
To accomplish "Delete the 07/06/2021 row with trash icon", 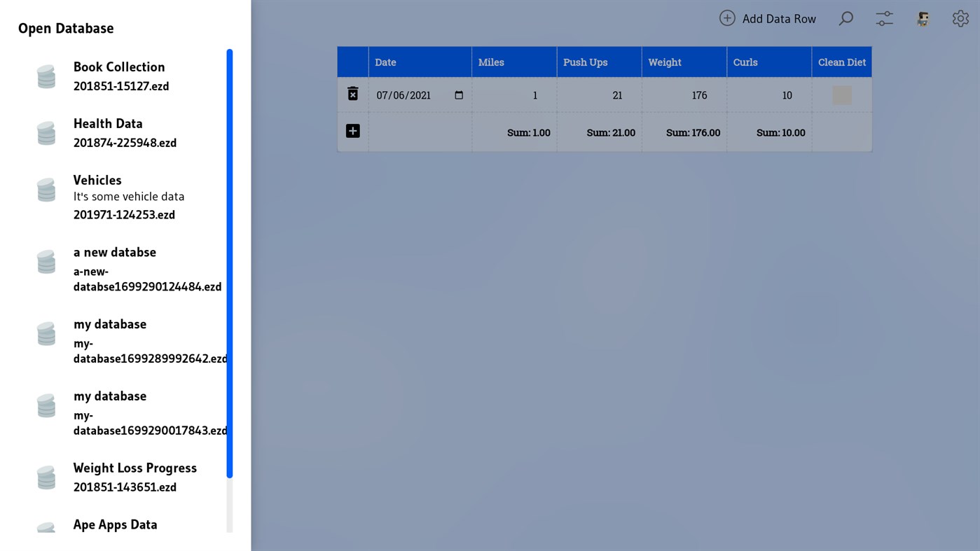I will [x=352, y=93].
